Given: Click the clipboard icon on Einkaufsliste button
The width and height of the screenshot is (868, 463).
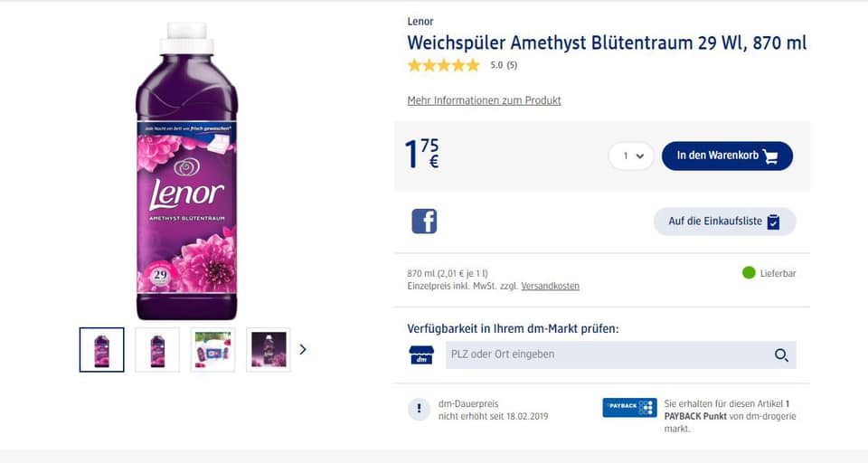Looking at the screenshot, I should pos(773,222).
